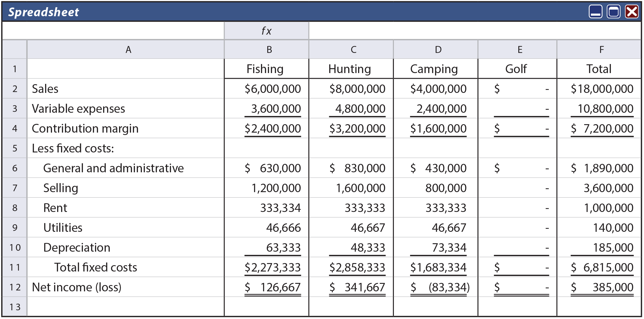
Task: Click the 4,800,000 variable expenses cell
Action: coord(351,109)
